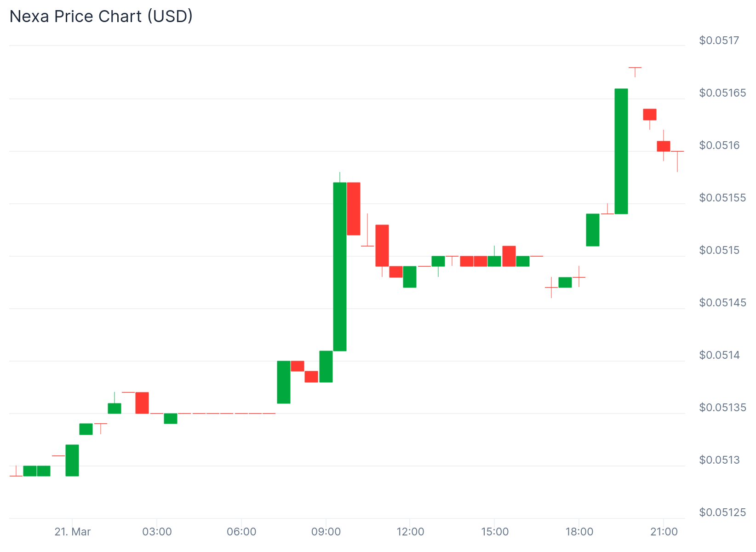Screen dimensions: 756x552
Task: Select the 18:00 time axis label
Action: [579, 532]
